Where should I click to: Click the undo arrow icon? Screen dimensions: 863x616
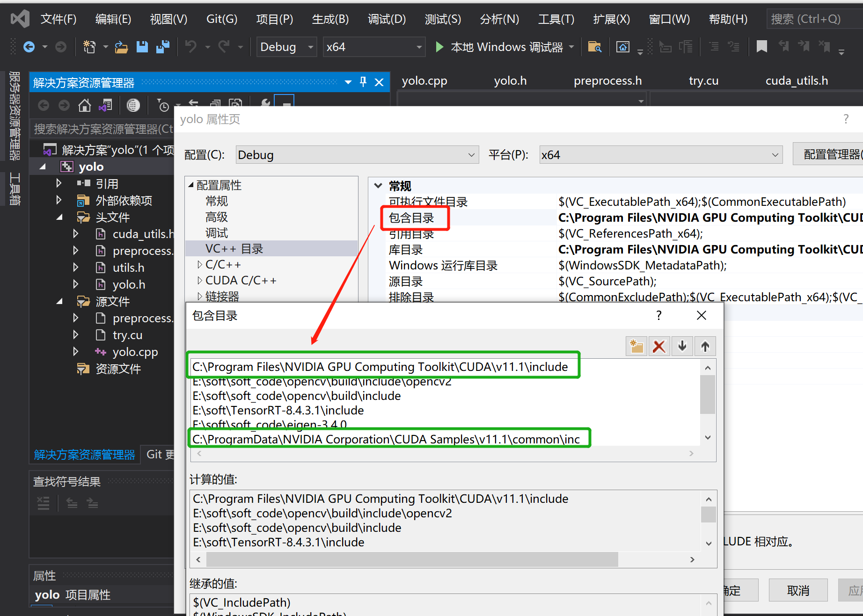click(x=191, y=47)
